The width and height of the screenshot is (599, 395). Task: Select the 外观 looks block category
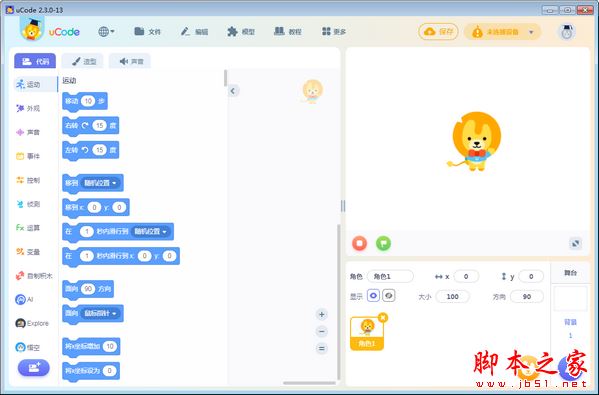(28, 108)
